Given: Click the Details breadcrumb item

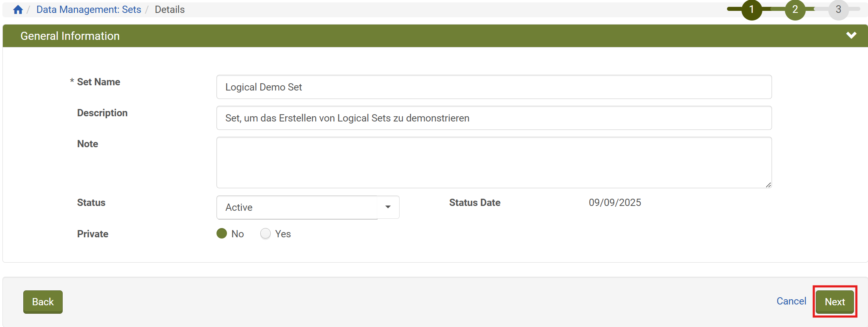Looking at the screenshot, I should [170, 9].
